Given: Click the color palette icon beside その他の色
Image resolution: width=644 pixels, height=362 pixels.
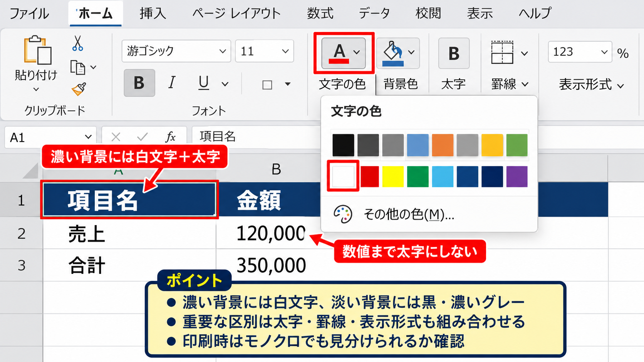Looking at the screenshot, I should (x=342, y=214).
